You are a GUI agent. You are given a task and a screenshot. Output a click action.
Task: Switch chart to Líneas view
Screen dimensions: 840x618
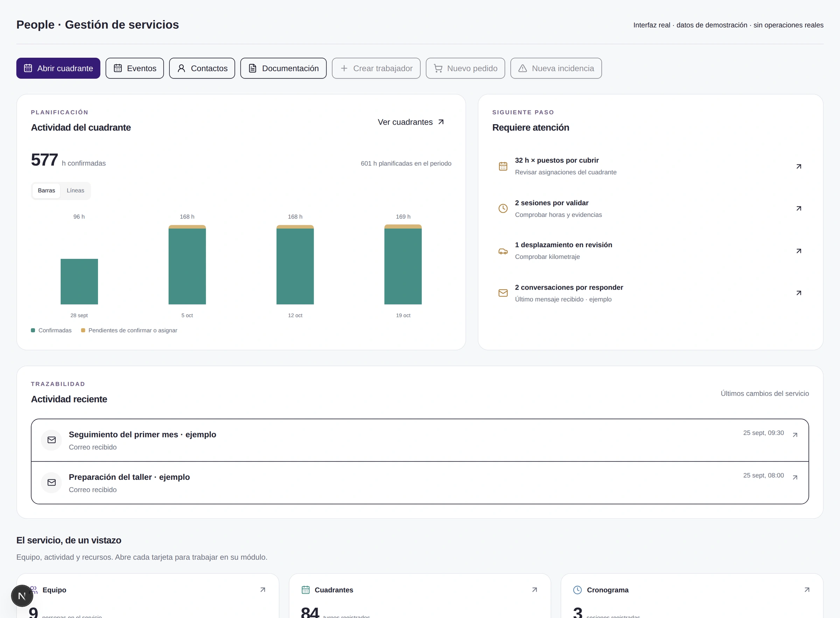tap(75, 190)
